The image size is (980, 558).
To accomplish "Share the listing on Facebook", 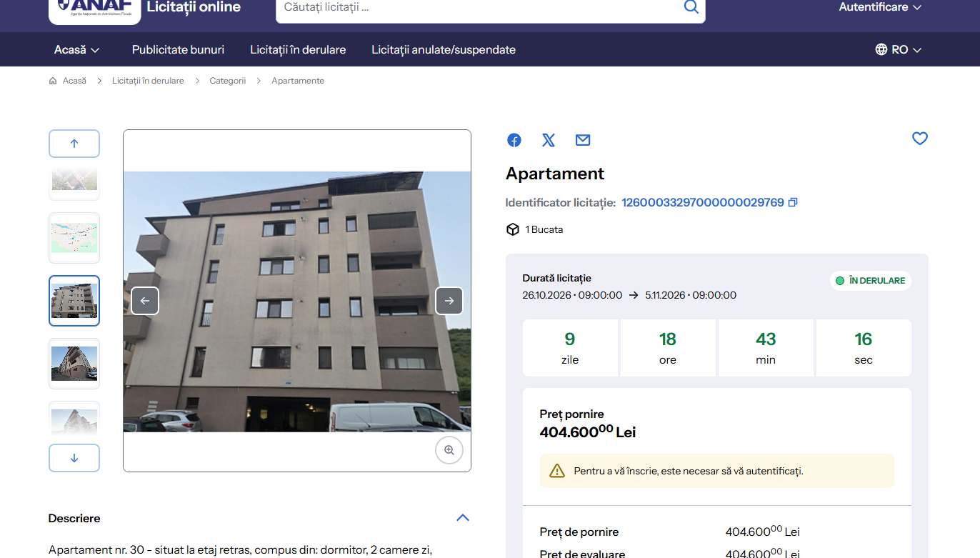I will click(514, 140).
